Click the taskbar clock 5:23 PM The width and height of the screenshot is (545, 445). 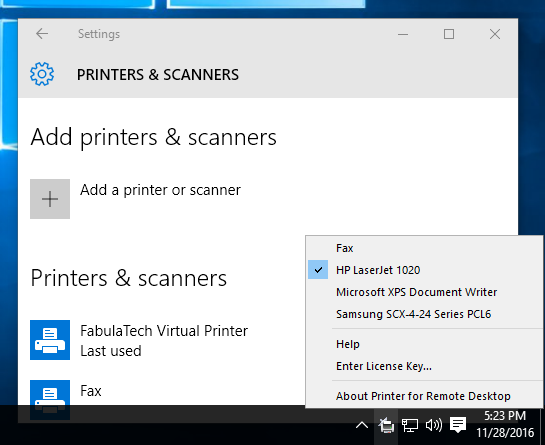tap(505, 416)
